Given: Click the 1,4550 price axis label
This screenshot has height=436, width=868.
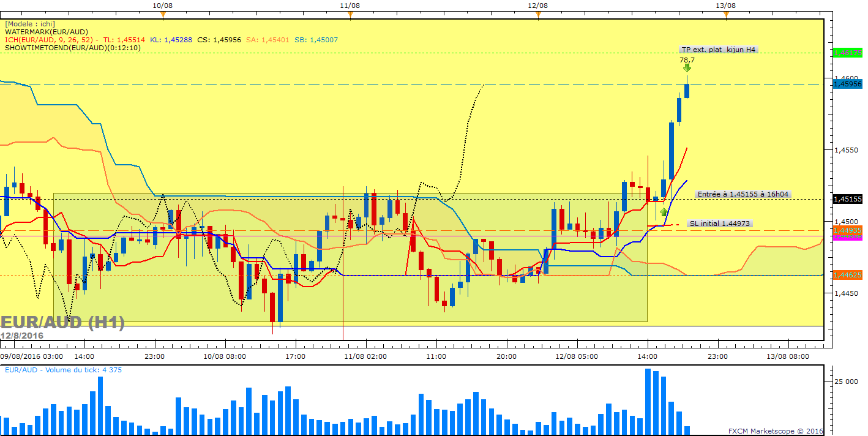Looking at the screenshot, I should click(x=847, y=149).
